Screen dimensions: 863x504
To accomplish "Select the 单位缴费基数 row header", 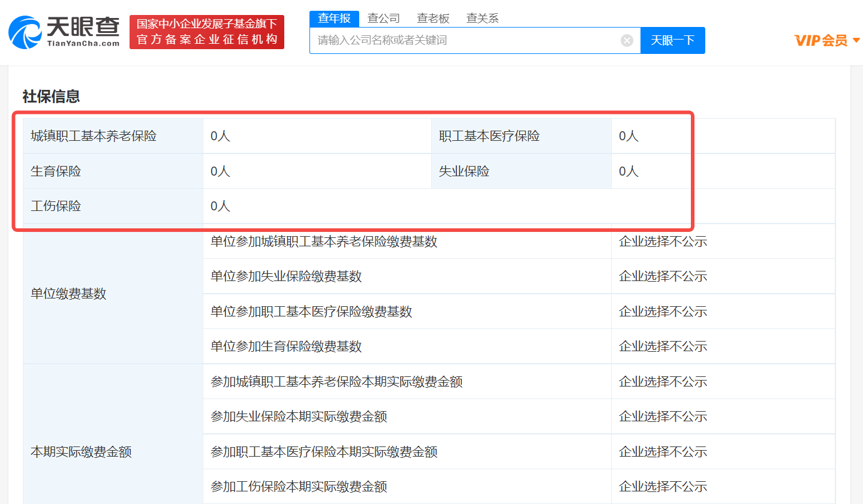I will coord(68,294).
